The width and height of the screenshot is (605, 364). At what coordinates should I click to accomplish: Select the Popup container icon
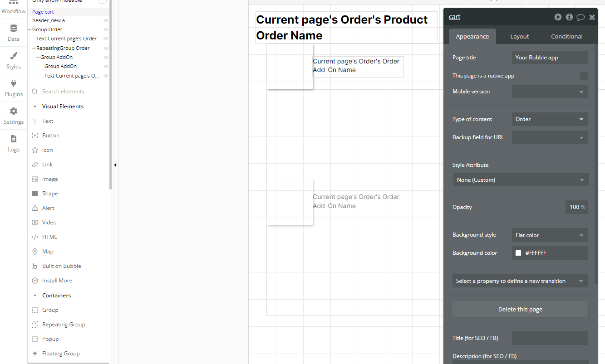[x=35, y=339]
